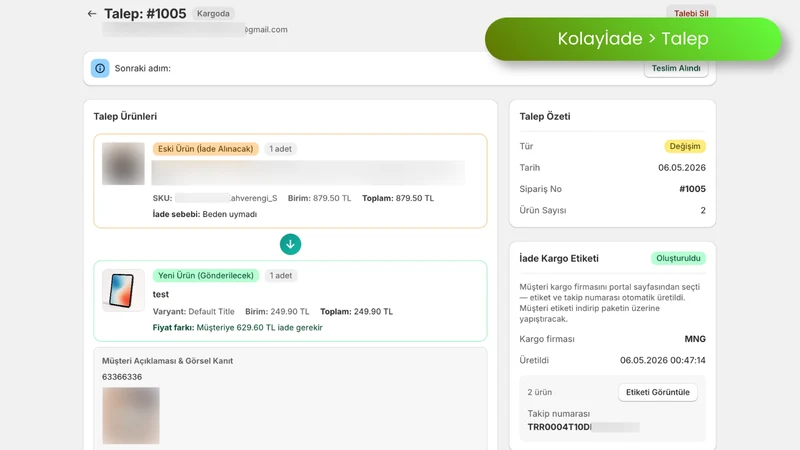Click the Toplam: 249.90 TL value

(356, 311)
